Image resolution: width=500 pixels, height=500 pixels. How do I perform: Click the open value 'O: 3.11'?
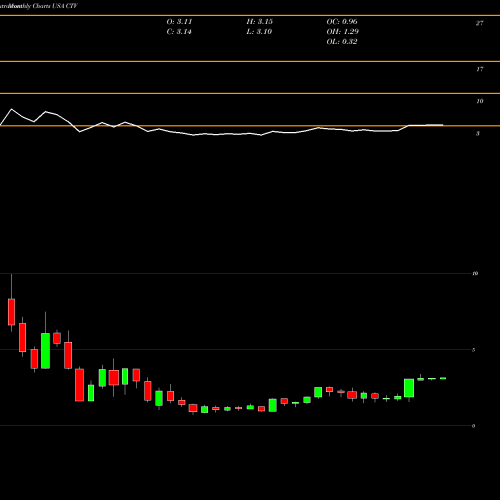click(179, 22)
